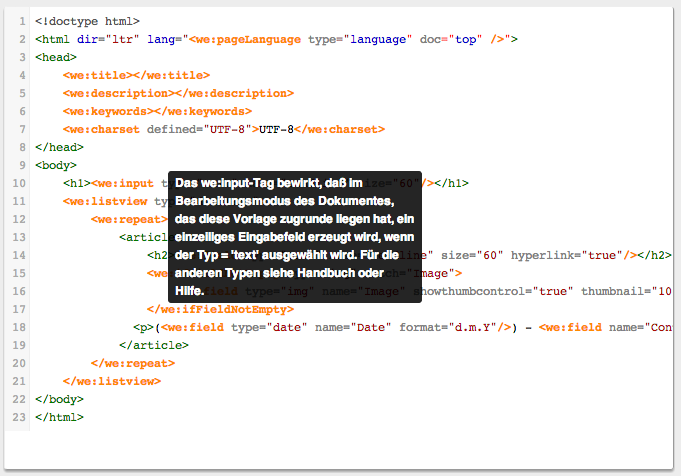Click line number 22 in the gutter
The height and width of the screenshot is (476, 681).
click(x=19, y=399)
